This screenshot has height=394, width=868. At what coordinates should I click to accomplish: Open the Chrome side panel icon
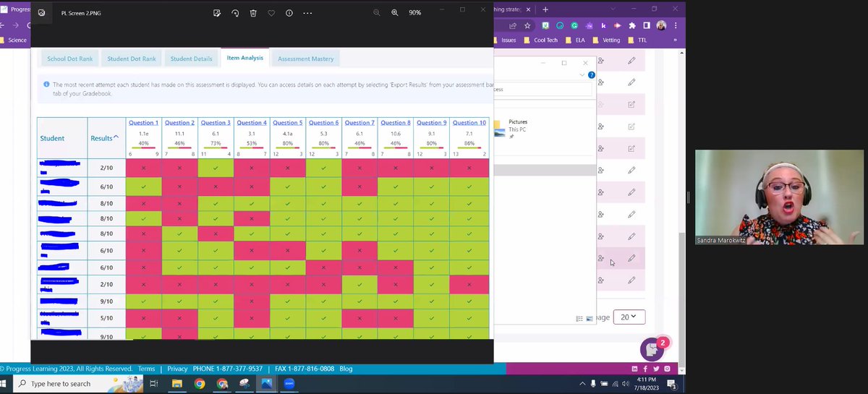646,25
